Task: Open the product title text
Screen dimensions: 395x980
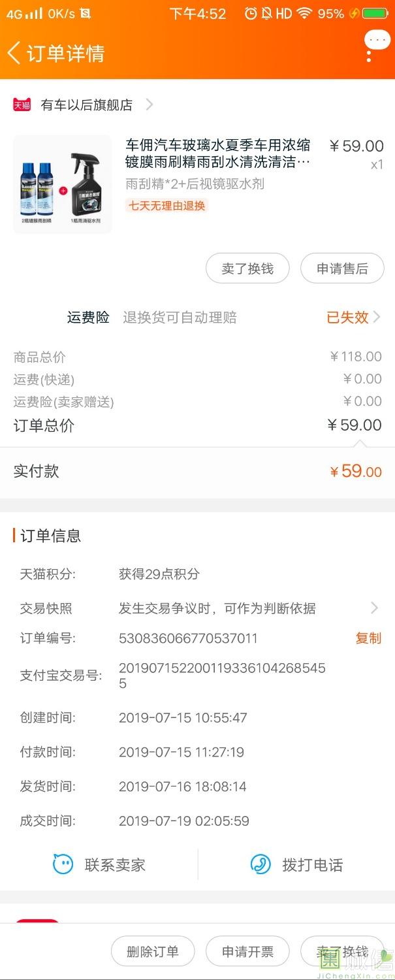Action: pos(218,153)
